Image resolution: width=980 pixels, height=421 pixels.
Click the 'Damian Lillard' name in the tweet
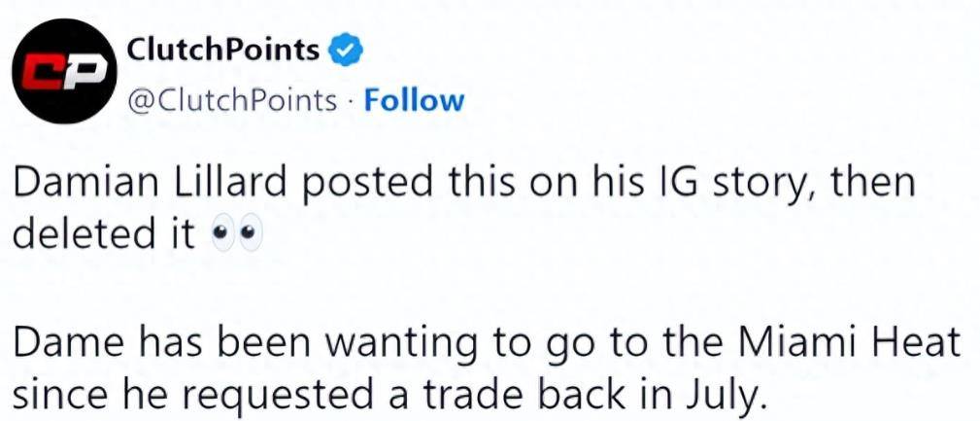(150, 182)
